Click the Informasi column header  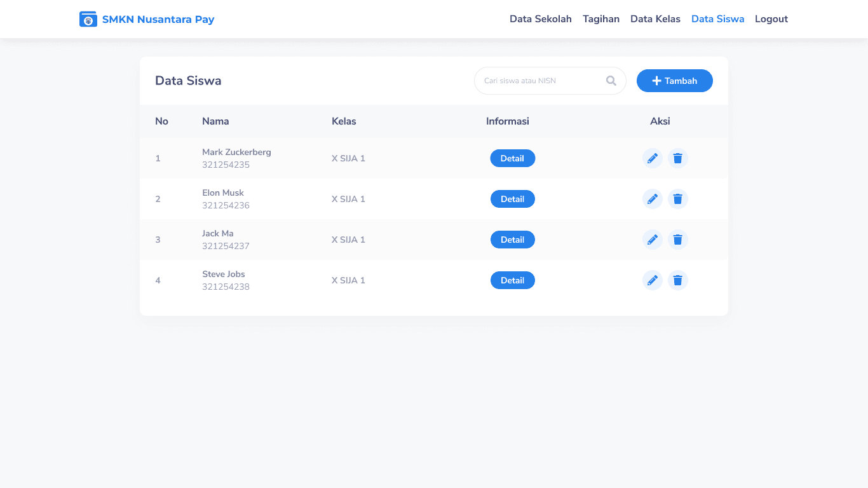508,121
